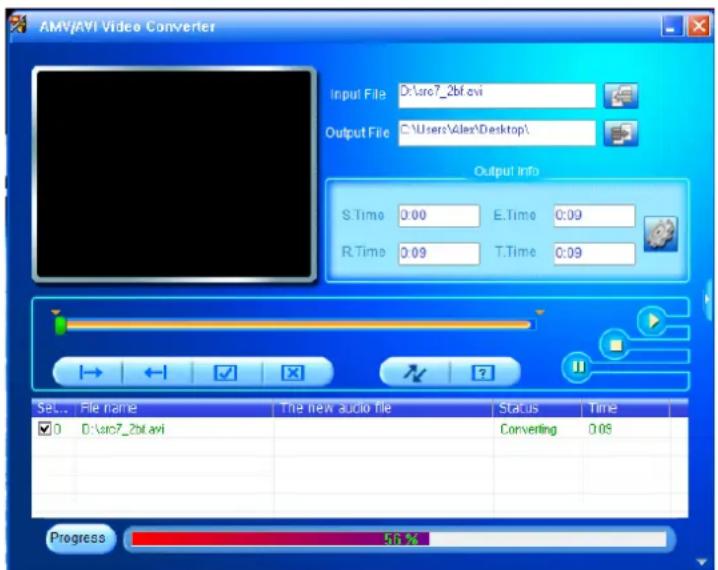This screenshot has width=718, height=570.
Task: Pause playback with the pause button
Action: [578, 367]
